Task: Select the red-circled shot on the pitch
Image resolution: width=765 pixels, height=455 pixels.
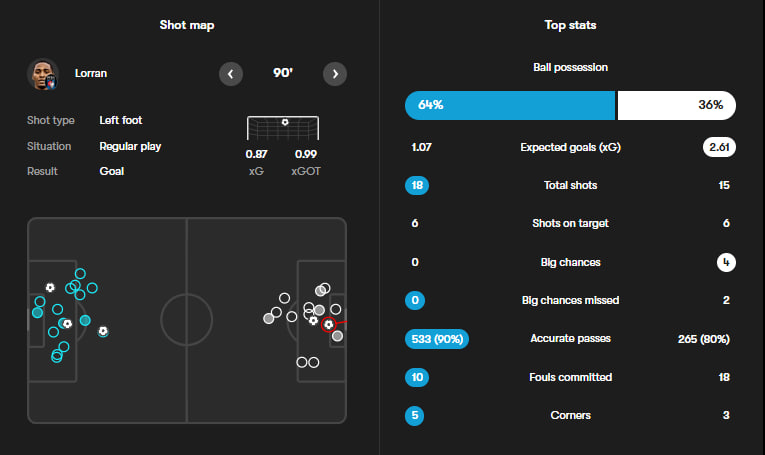Action: [328, 325]
